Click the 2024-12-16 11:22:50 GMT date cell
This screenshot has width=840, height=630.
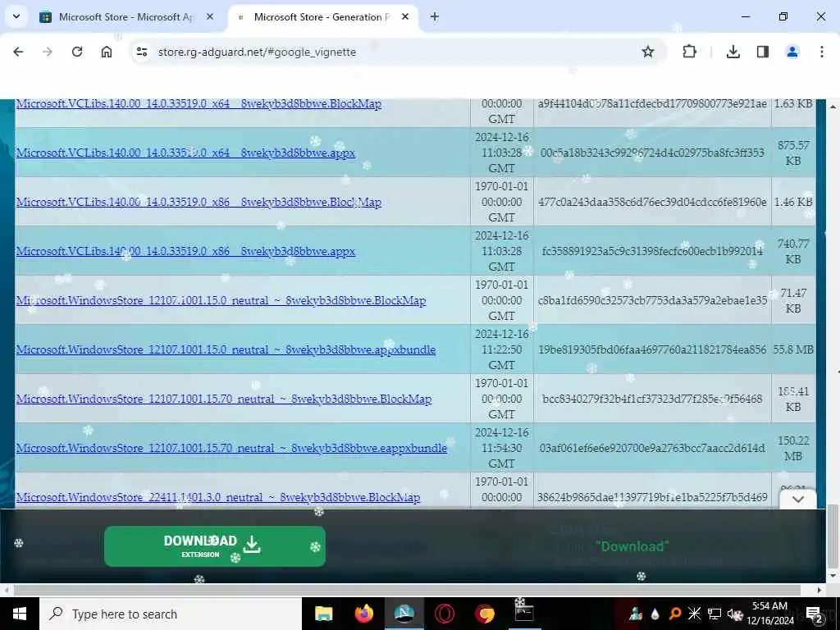point(501,349)
